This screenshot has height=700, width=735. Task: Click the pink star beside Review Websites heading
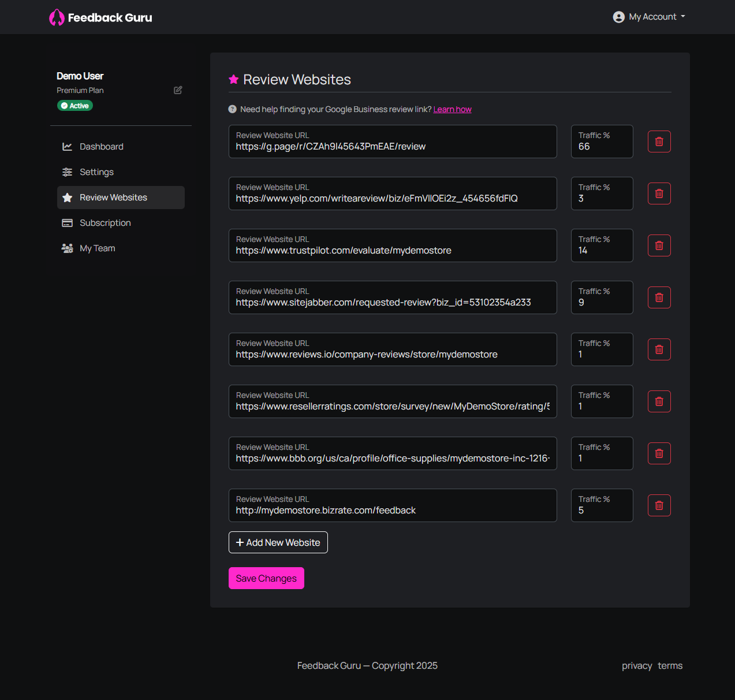coord(234,80)
